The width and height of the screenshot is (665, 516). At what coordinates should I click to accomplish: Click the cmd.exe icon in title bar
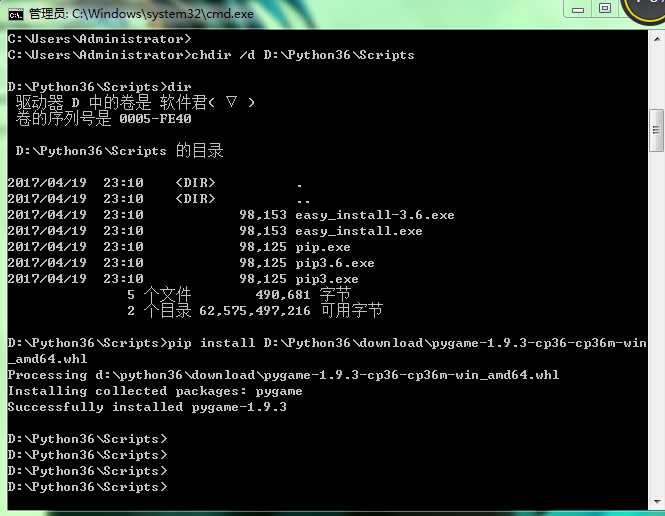(x=16, y=15)
